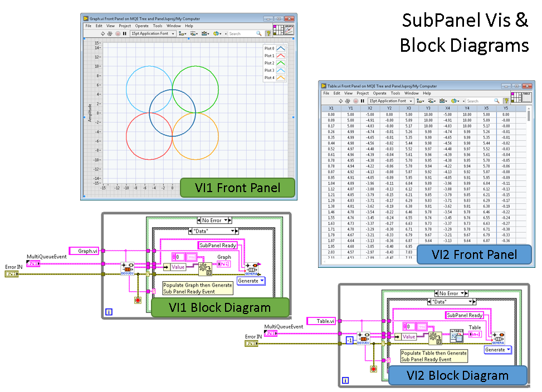Click stop terminal in VI1 block diagram
Image resolution: width=542 pixels, height=392 pixels.
(138, 300)
